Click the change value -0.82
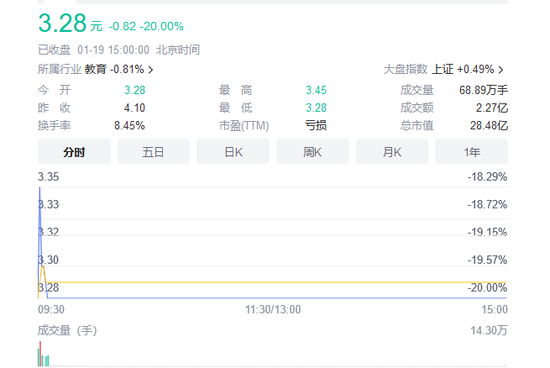 coord(122,26)
